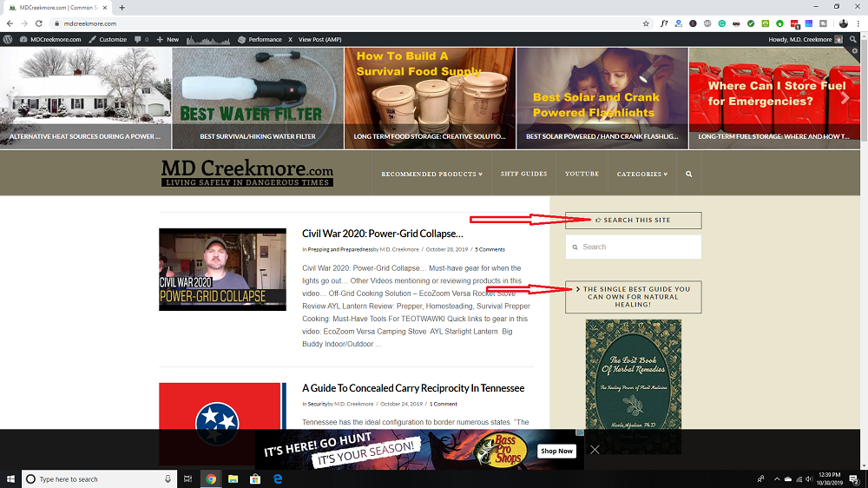The image size is (868, 488).
Task: Open Chrome from the taskbar
Action: tap(211, 479)
